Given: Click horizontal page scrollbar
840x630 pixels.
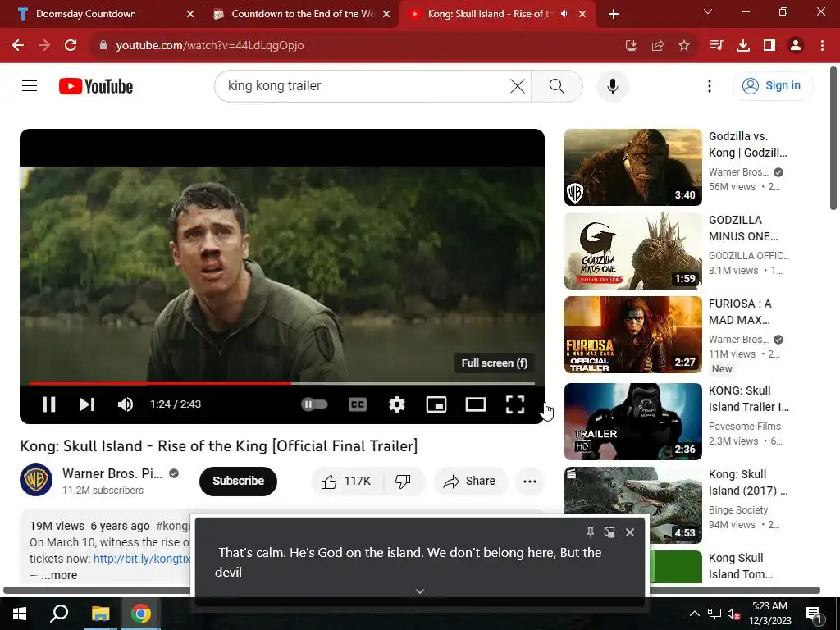Looking at the screenshot, I should coord(412,590).
